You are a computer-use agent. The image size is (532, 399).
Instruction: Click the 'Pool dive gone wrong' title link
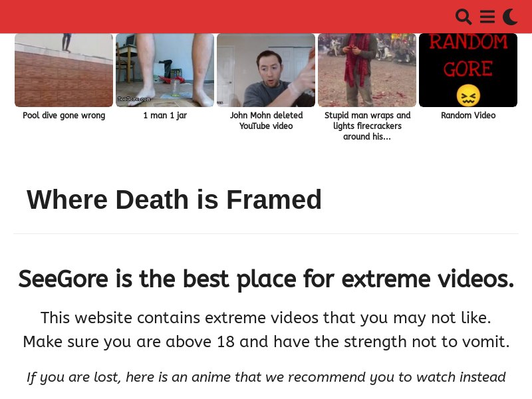[64, 115]
